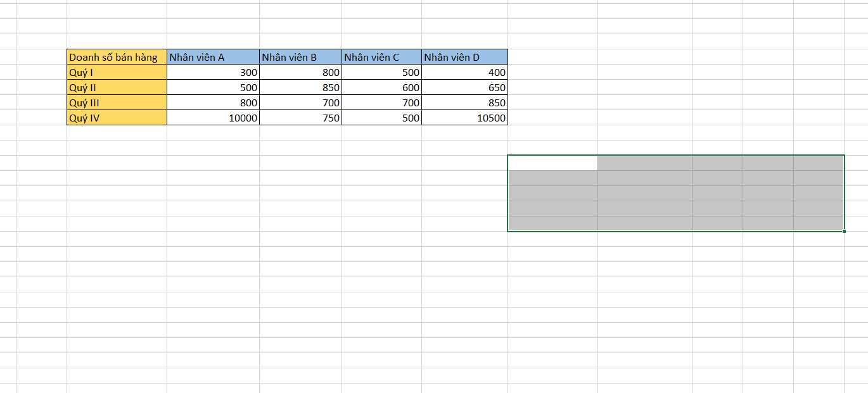868x393 pixels.
Task: Select Nhân viên D Quý III value 850
Action: (x=464, y=103)
